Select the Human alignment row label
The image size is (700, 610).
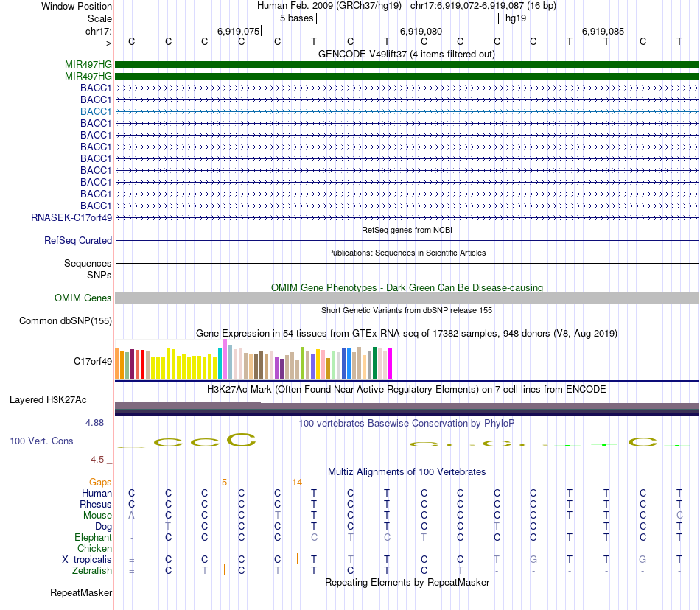[x=97, y=493]
